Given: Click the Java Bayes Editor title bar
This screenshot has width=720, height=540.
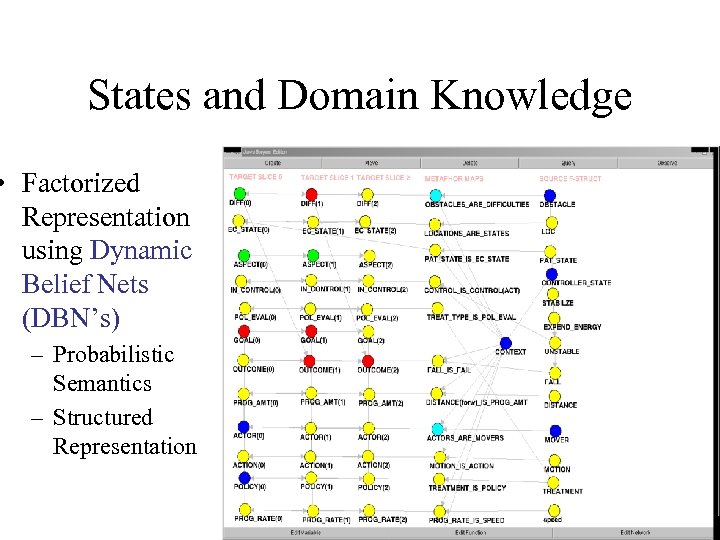Looking at the screenshot, I should click(468, 152).
